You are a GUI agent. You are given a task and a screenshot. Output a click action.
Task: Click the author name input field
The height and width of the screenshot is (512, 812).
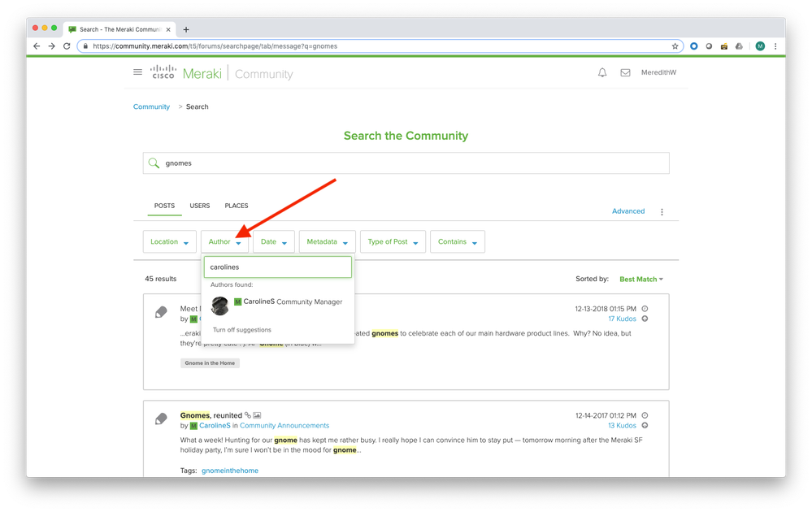pos(277,267)
